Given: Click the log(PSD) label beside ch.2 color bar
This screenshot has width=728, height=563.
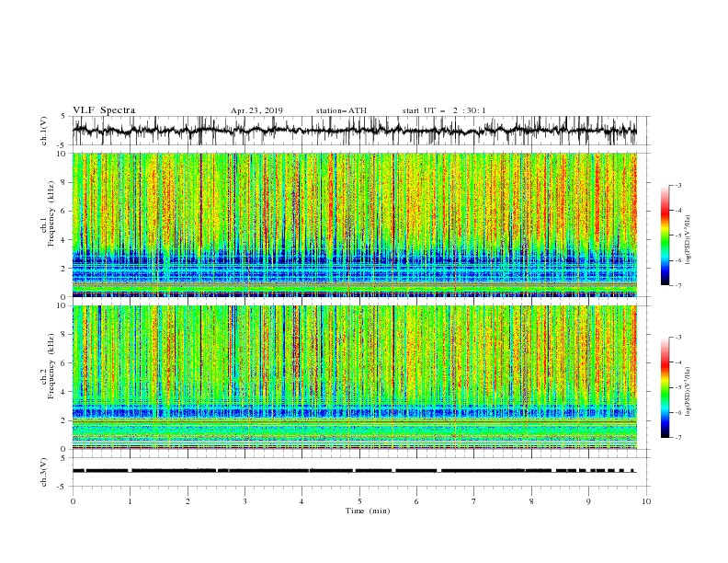Looking at the screenshot, I should [688, 391].
